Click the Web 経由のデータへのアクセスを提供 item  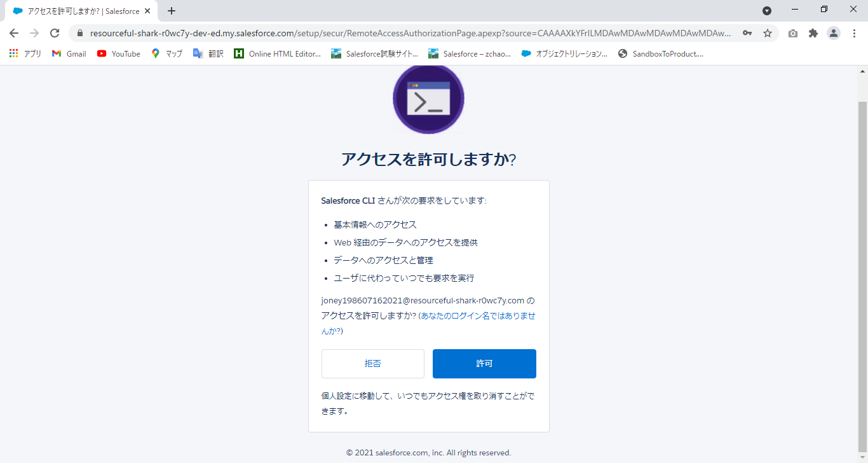(405, 242)
